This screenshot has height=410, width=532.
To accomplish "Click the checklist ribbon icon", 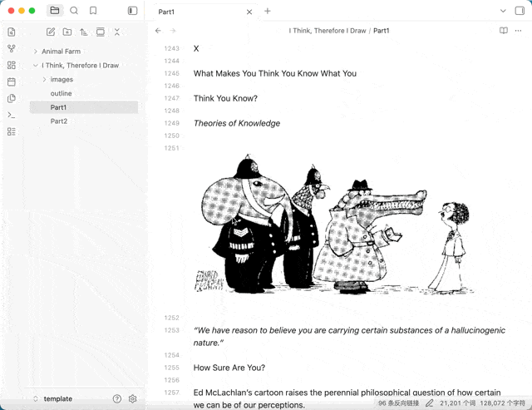I will tap(12, 131).
